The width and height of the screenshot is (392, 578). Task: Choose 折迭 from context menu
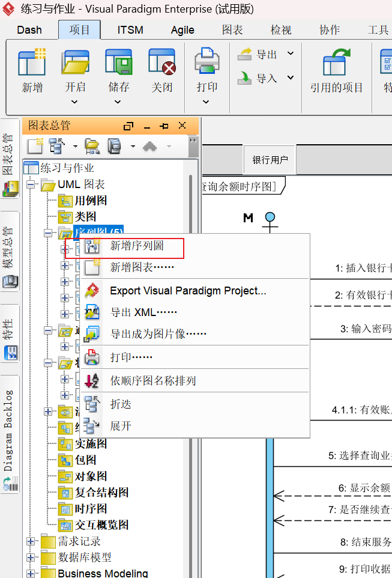tap(194, 404)
